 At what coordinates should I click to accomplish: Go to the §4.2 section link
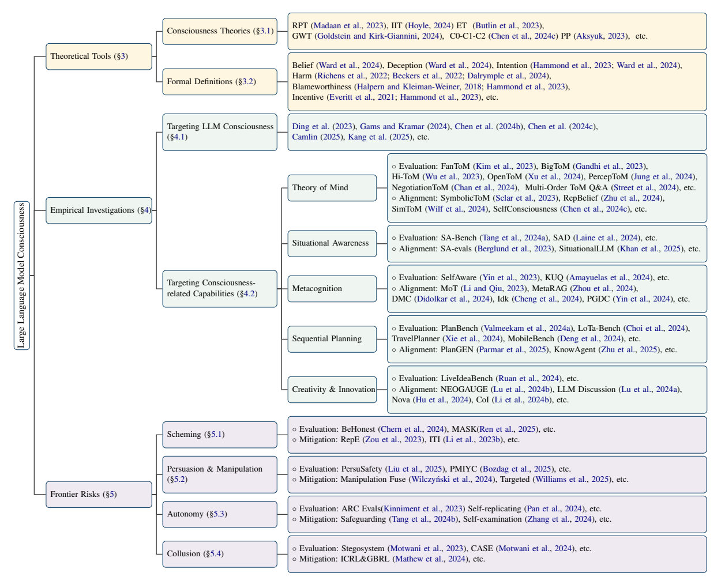247,293
